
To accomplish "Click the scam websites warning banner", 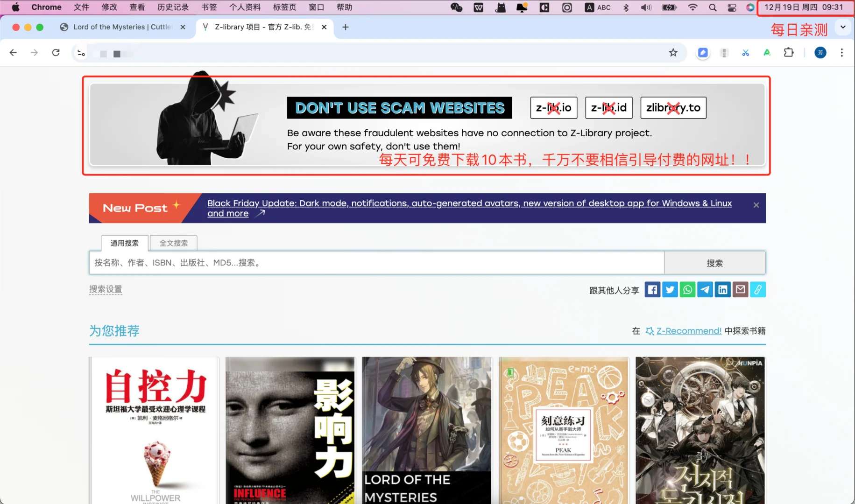I will tap(427, 125).
